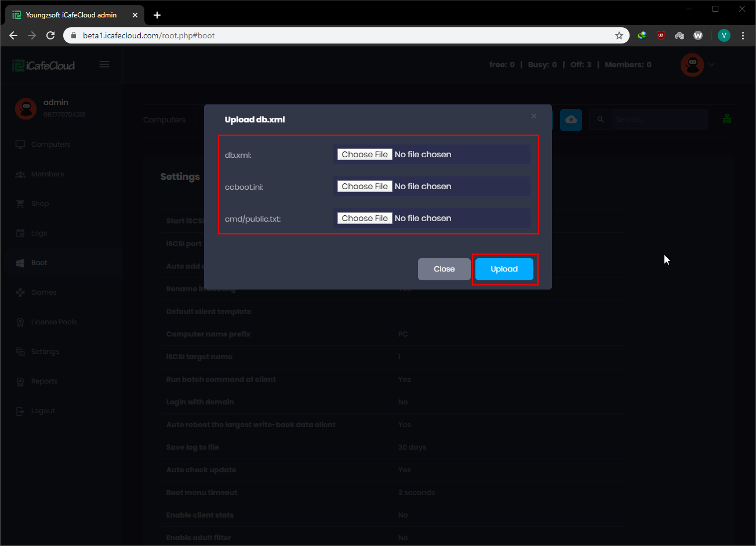Click the Upload button in the dialog
Viewport: 756px width, 546px height.
pos(504,269)
